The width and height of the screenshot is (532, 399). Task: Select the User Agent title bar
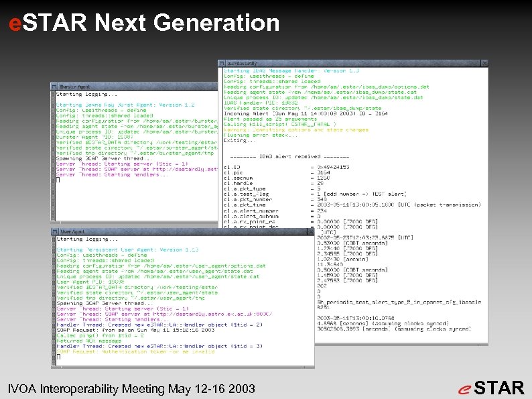(182, 231)
